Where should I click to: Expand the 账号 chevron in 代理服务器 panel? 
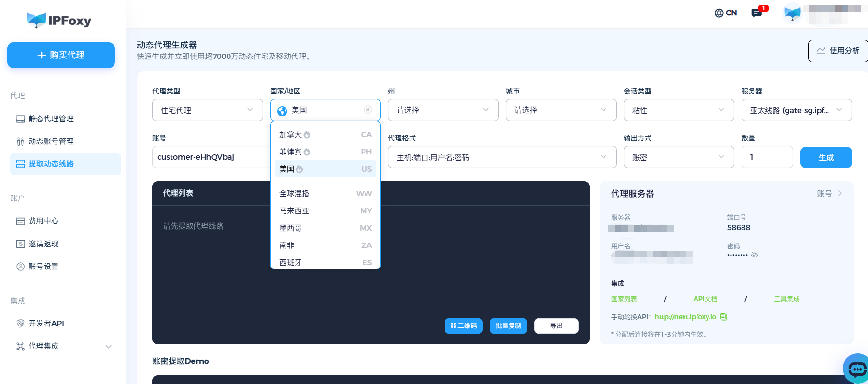(840, 193)
